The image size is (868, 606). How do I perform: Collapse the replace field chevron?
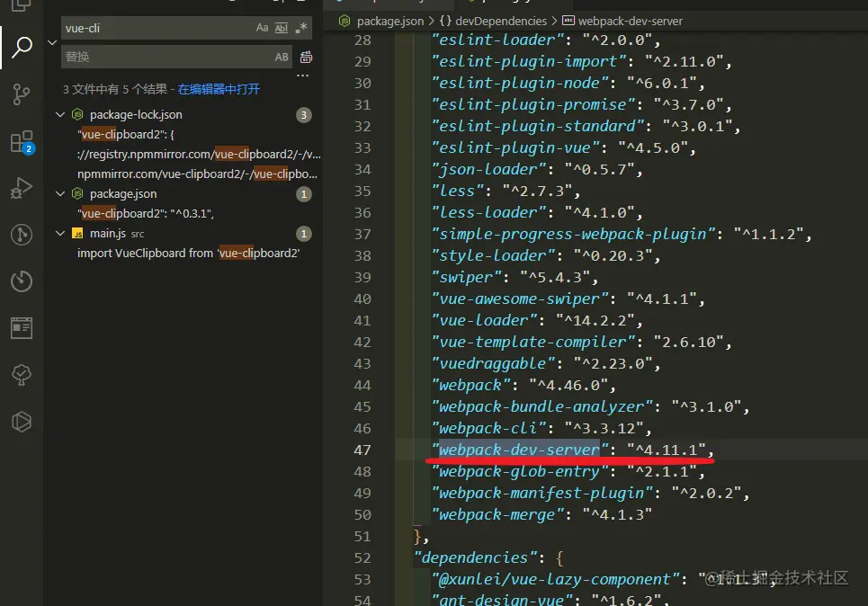[52, 42]
